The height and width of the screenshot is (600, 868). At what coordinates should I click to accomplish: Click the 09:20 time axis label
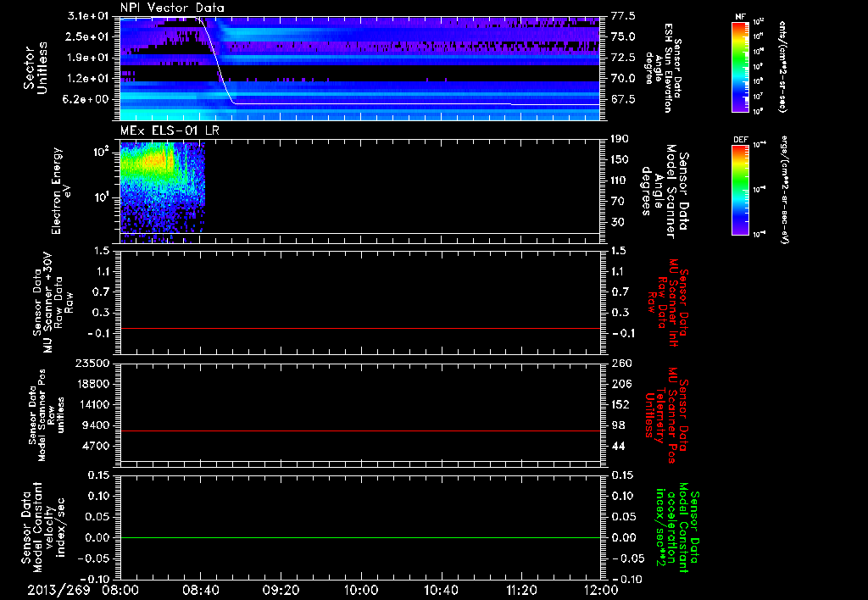(281, 589)
